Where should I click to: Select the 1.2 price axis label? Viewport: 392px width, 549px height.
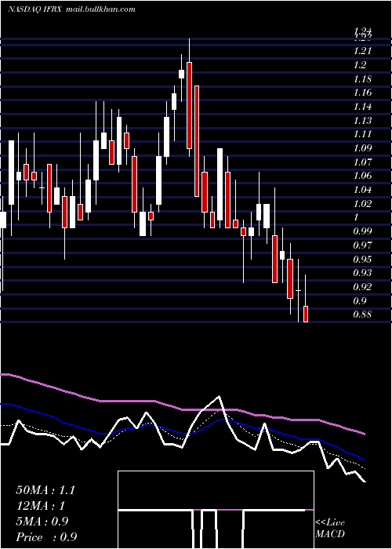pyautogui.click(x=360, y=65)
